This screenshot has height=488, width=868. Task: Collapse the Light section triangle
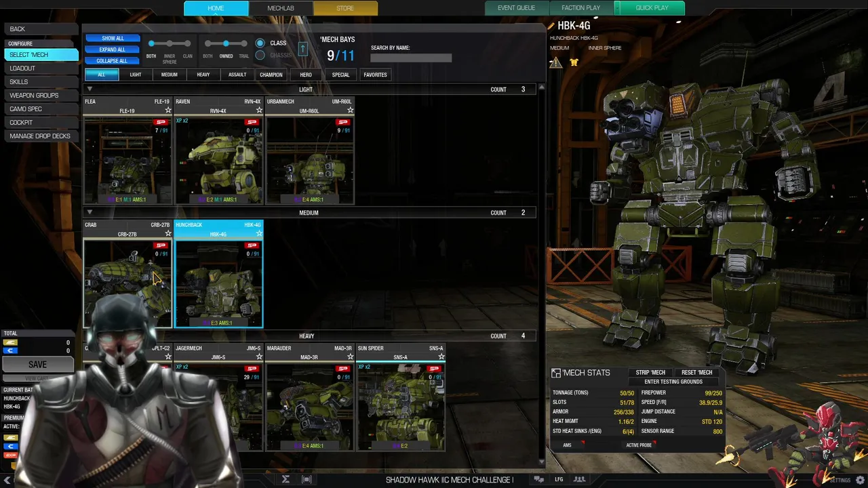(89, 89)
